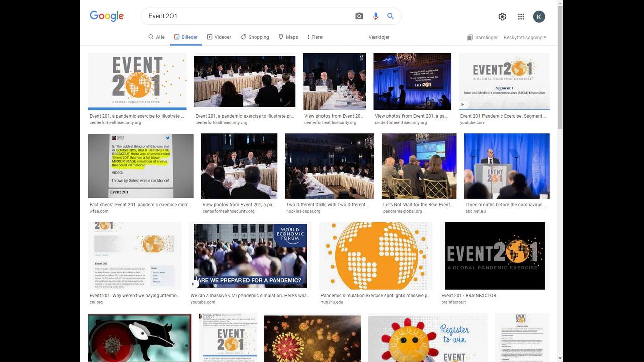Expand the Flere more menu
Viewport: 644px width, 362px height.
(313, 37)
